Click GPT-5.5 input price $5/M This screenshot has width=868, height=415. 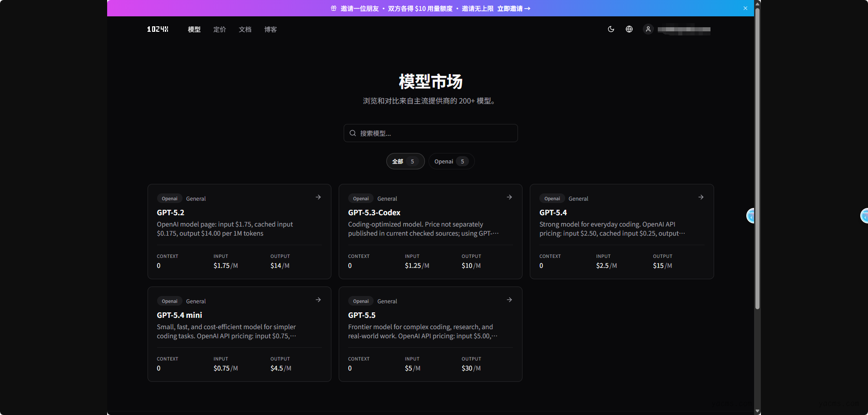coord(412,368)
